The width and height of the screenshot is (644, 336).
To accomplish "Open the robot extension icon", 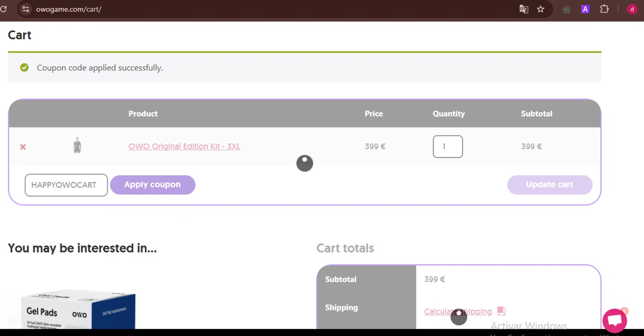I will pyautogui.click(x=567, y=9).
